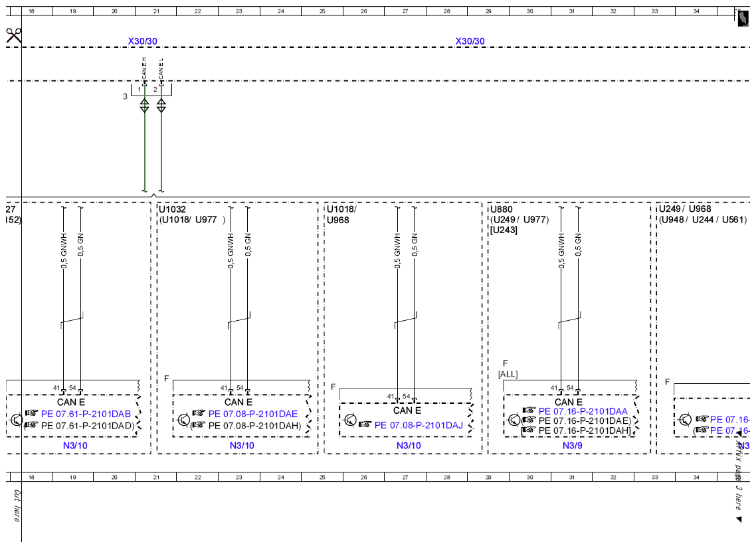Follow the PE 07.08-P-2101DAJ link
The width and height of the screenshot is (756, 548).
tap(419, 425)
